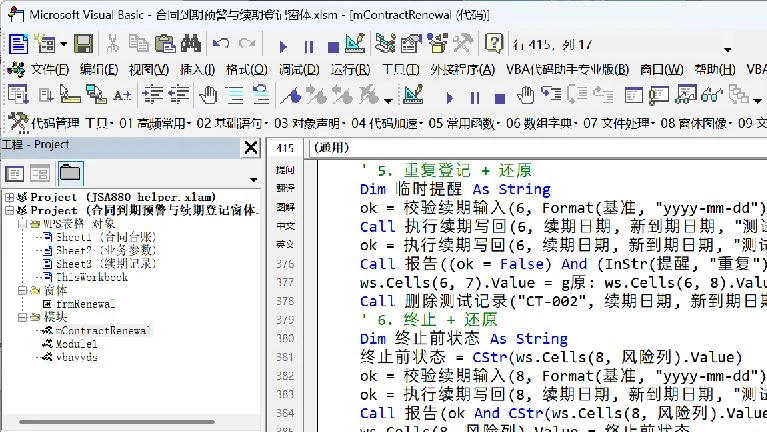The width and height of the screenshot is (767, 432).
Task: Open the 03 对象声明 toolbar dropdown
Action: tap(310, 123)
